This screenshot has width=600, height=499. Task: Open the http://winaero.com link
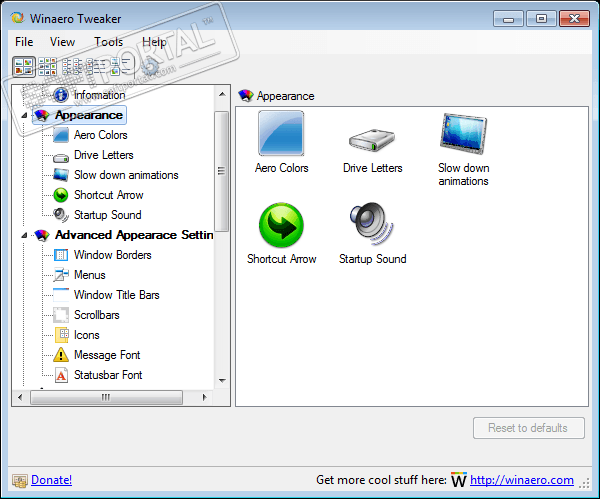522,480
